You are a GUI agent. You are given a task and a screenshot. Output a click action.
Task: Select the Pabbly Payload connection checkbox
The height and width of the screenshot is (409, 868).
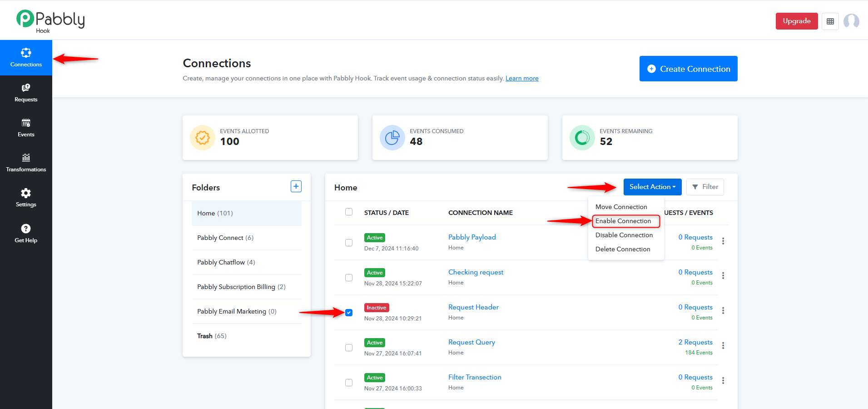coord(349,243)
